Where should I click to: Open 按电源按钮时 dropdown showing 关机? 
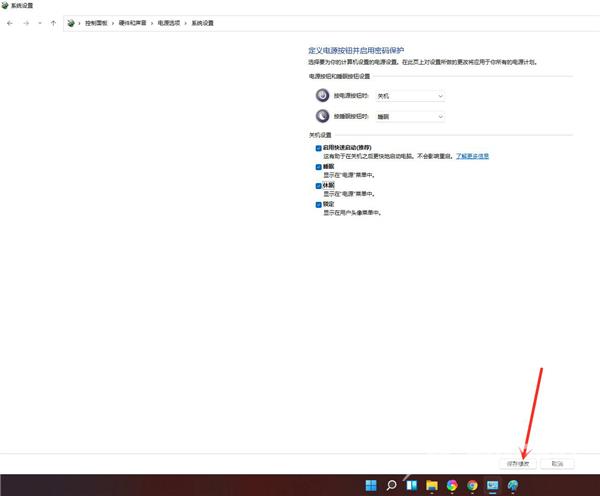tap(410, 96)
